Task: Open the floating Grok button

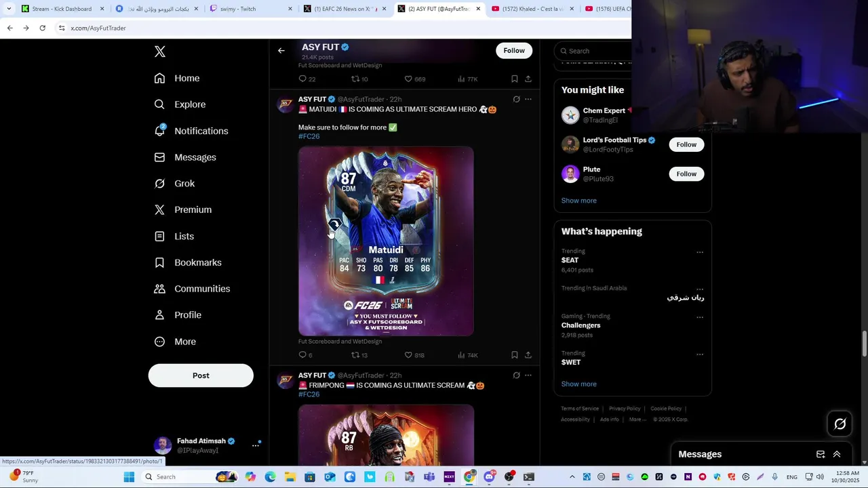Action: (840, 424)
